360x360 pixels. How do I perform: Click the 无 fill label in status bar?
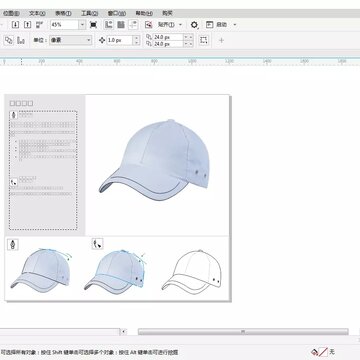coord(332,352)
